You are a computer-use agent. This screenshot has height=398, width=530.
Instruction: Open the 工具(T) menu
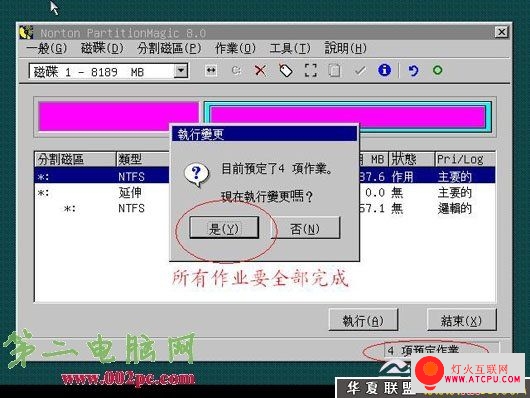290,48
